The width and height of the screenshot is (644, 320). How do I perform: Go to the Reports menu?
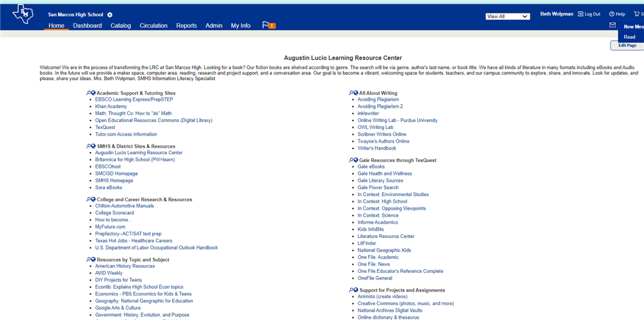click(x=186, y=26)
